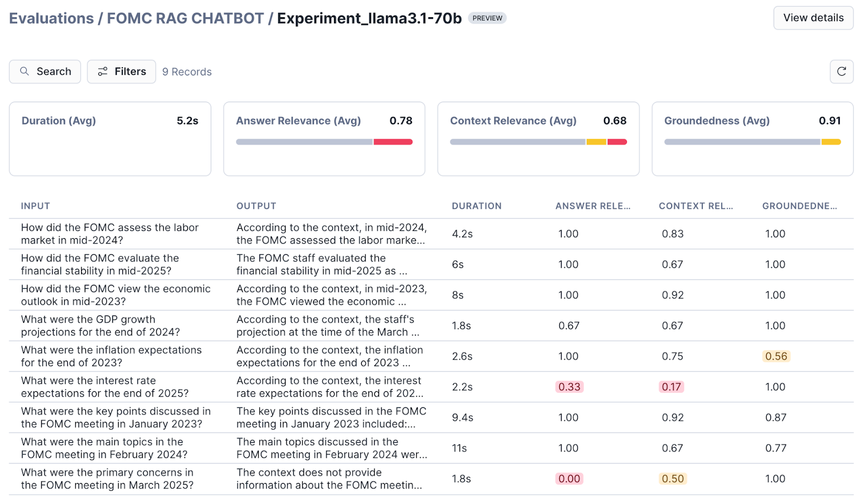
Task: Click the Answer Relevance column header
Action: coord(593,206)
